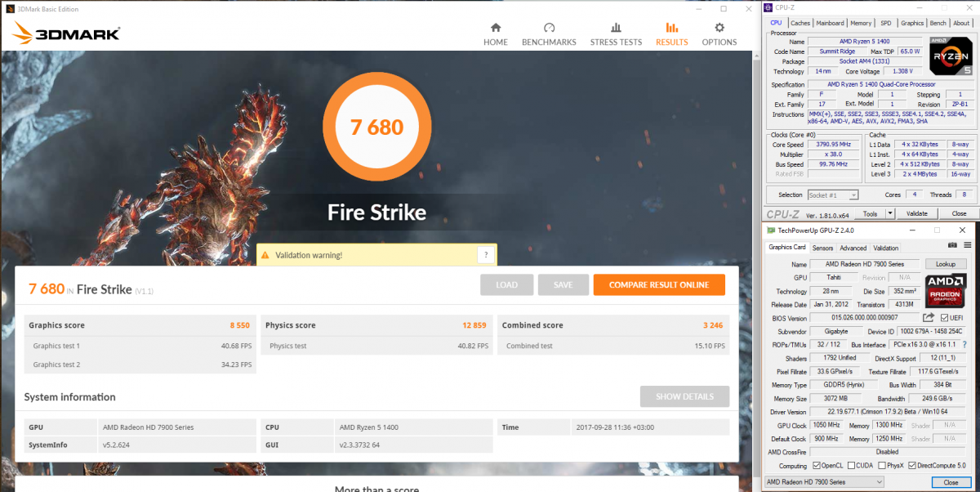Click the Close button in the GPU-Z footer
Viewport: 980px width, 492px height.
point(951,482)
